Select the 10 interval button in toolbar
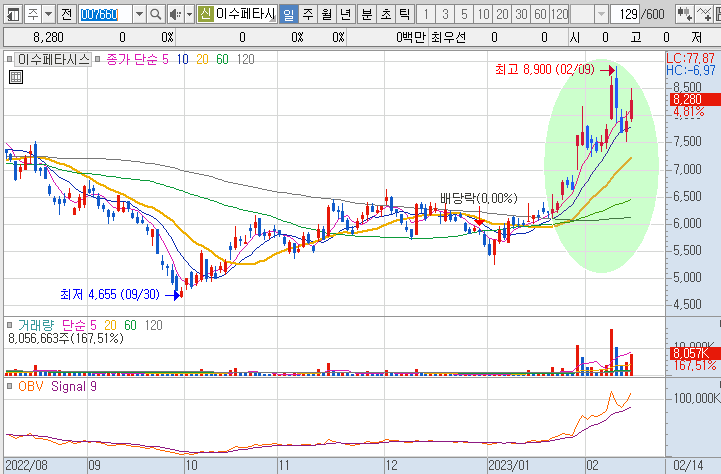 tap(483, 14)
